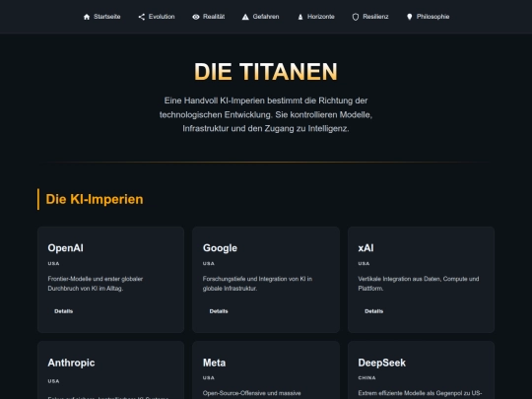Open the Startseite nav item
The image size is (532, 399).
[101, 17]
